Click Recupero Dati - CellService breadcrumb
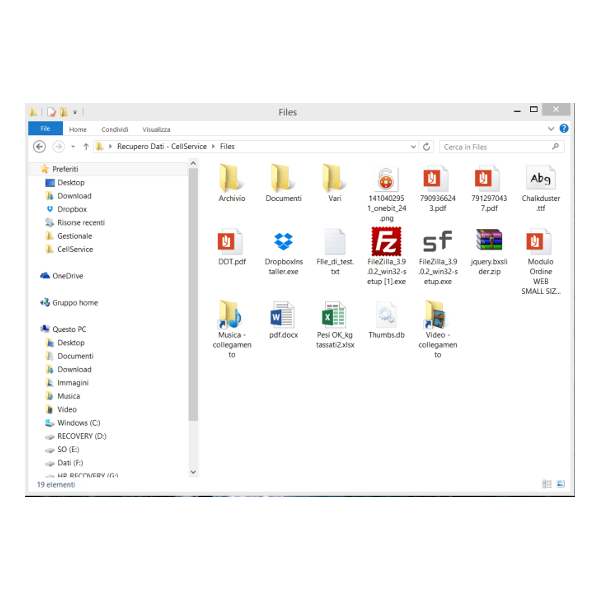 162,147
